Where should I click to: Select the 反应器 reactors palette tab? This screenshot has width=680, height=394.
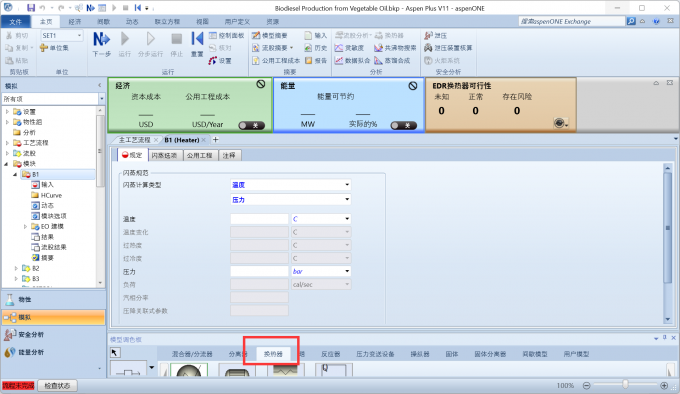330,354
